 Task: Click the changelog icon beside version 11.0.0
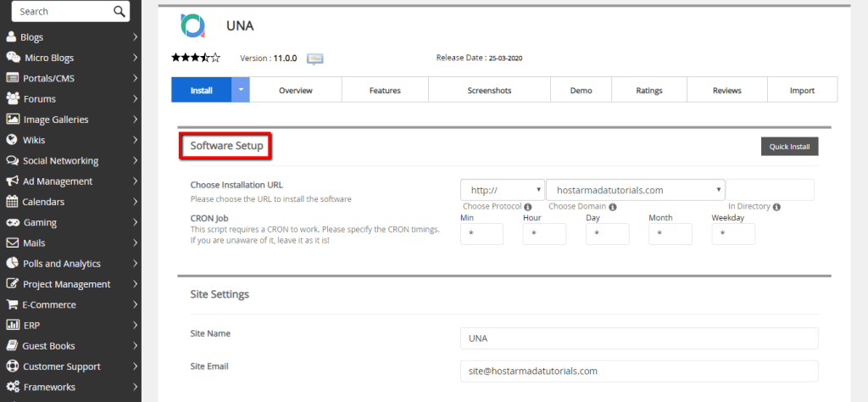315,59
